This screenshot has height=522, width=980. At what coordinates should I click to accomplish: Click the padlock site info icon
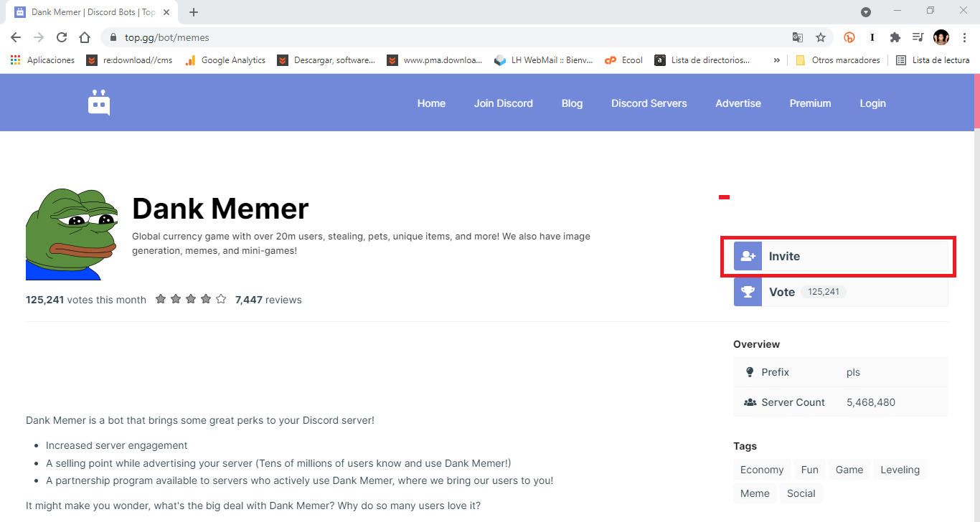pos(113,37)
